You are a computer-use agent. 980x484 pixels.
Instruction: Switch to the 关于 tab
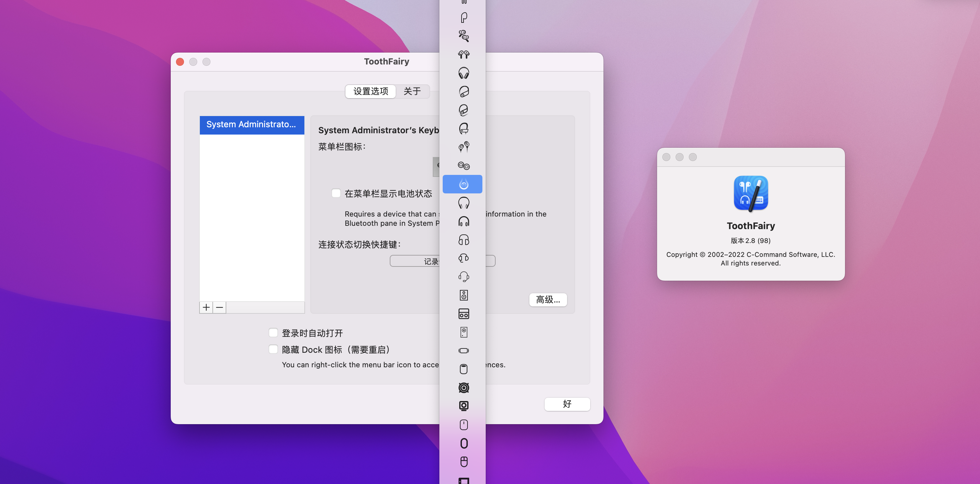tap(412, 91)
